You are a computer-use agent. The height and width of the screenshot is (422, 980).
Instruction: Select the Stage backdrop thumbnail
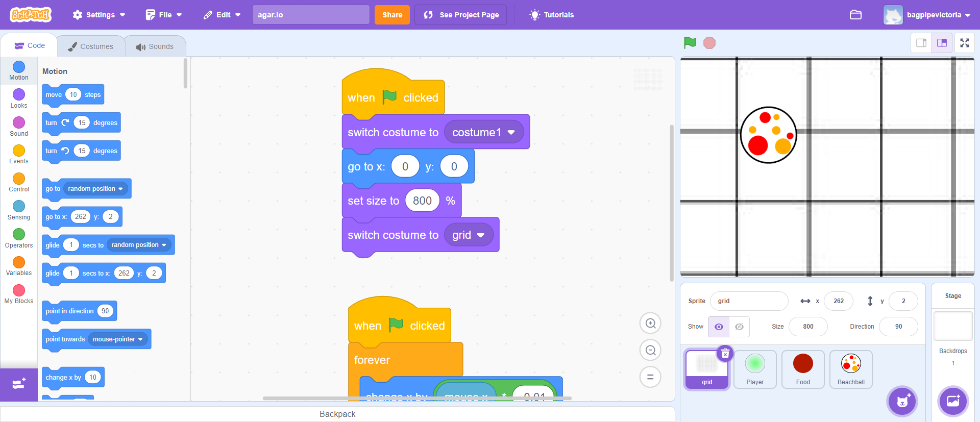click(x=953, y=326)
